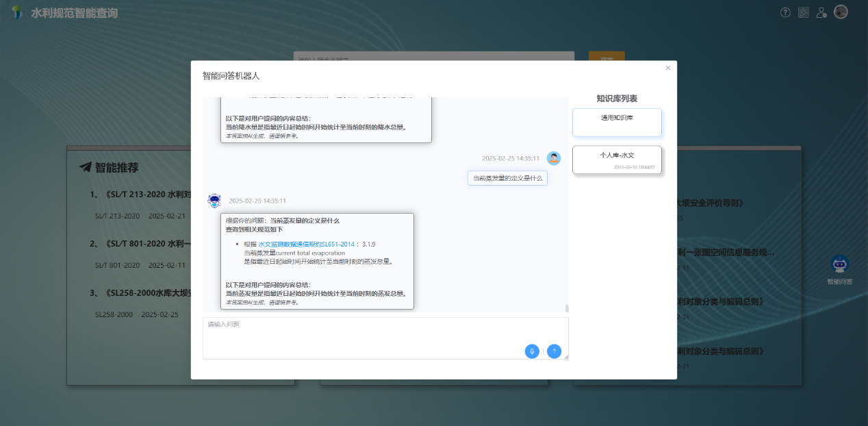Close the 智能问答机器人 dialog
Image resolution: width=868 pixels, height=426 pixels.
pos(668,68)
